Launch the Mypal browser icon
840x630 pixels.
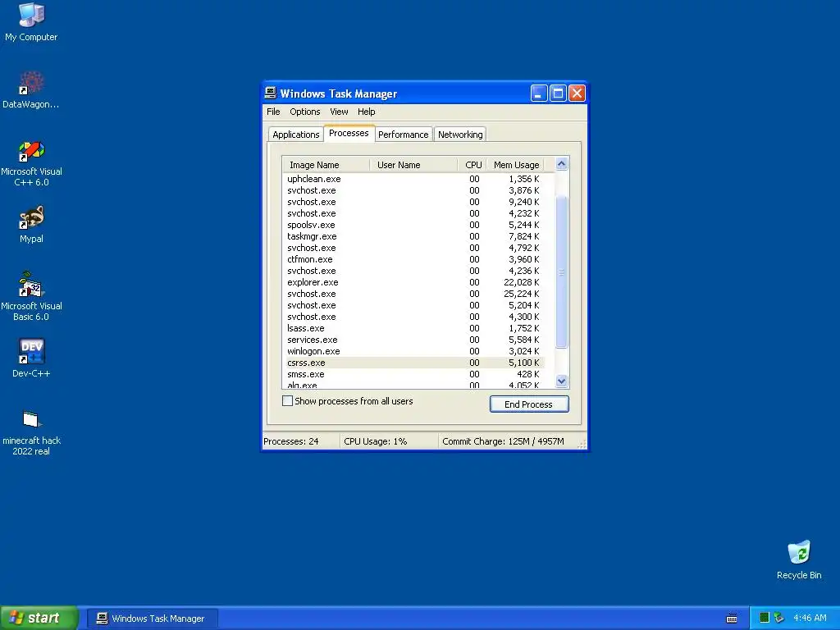click(31, 225)
